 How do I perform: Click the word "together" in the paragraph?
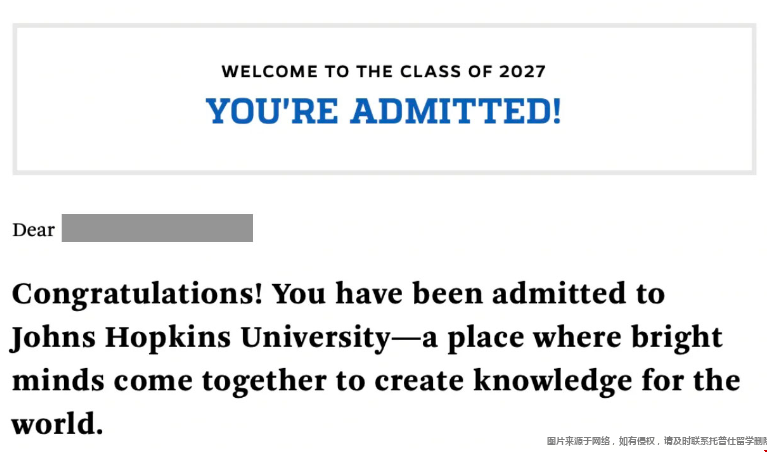coord(264,382)
